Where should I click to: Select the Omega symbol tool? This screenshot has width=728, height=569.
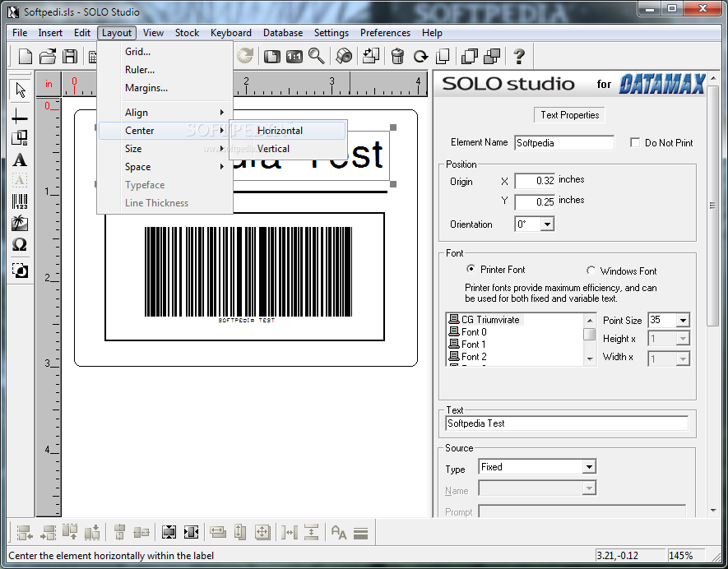pyautogui.click(x=20, y=244)
